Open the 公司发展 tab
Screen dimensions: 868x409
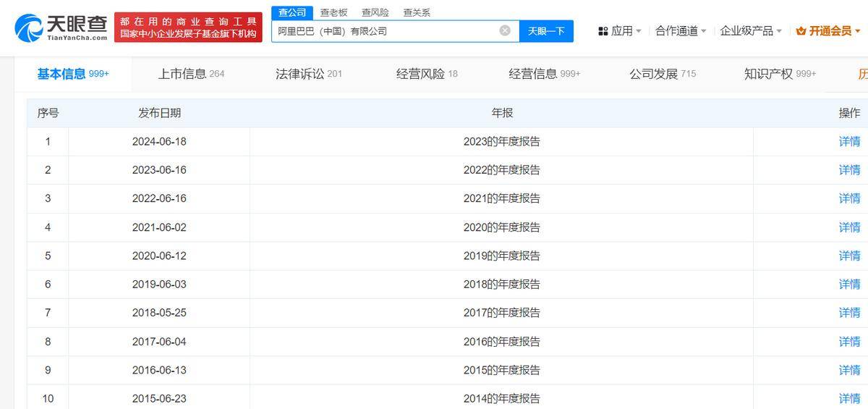663,74
